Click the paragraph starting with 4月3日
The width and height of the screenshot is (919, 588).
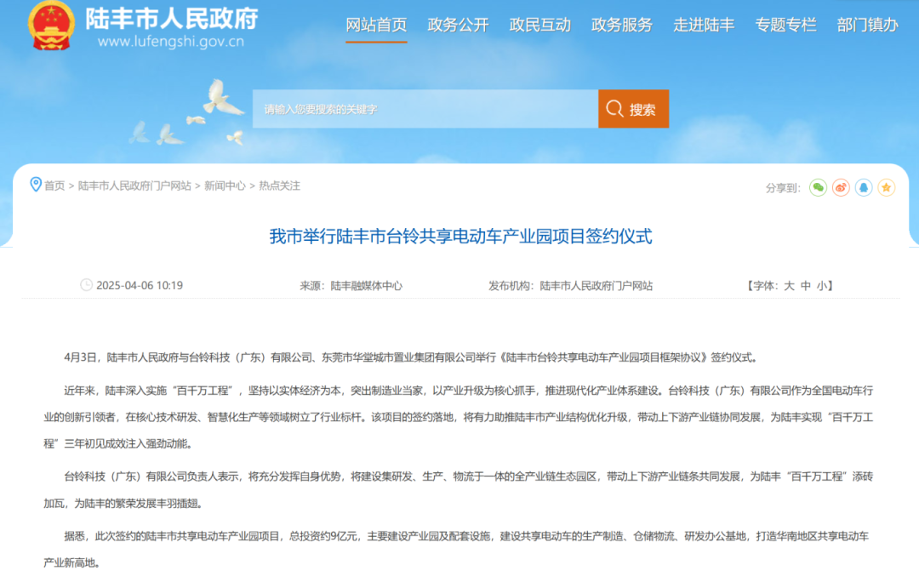pos(410,357)
